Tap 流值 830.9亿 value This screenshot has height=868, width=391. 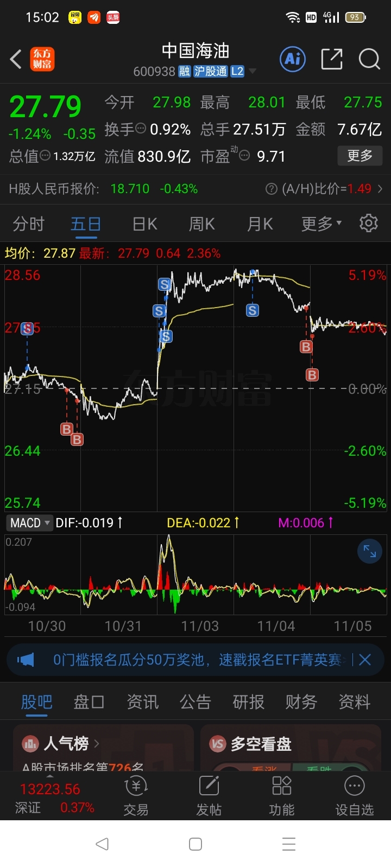click(x=164, y=156)
